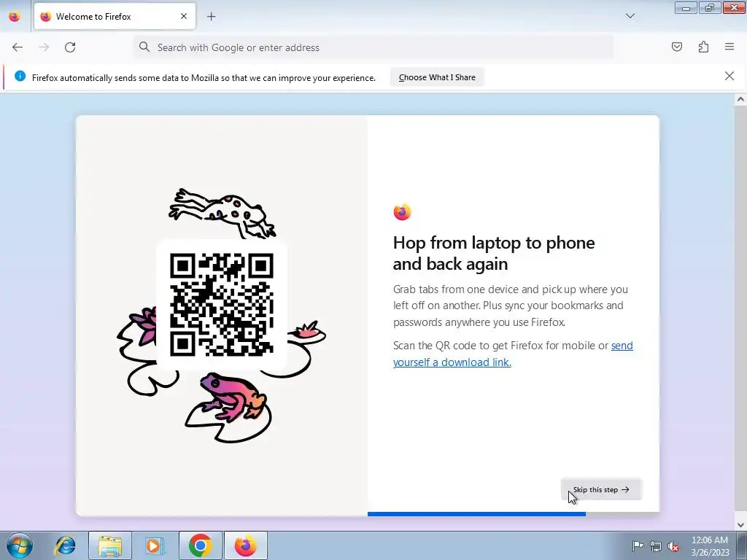Click the Firefox logo above the heading
The image size is (747, 560).
[402, 212]
